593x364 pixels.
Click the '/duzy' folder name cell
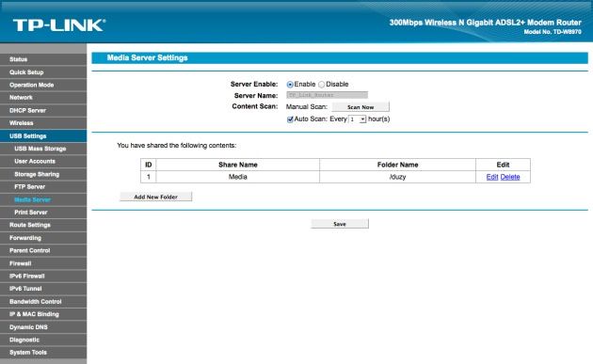tap(397, 177)
